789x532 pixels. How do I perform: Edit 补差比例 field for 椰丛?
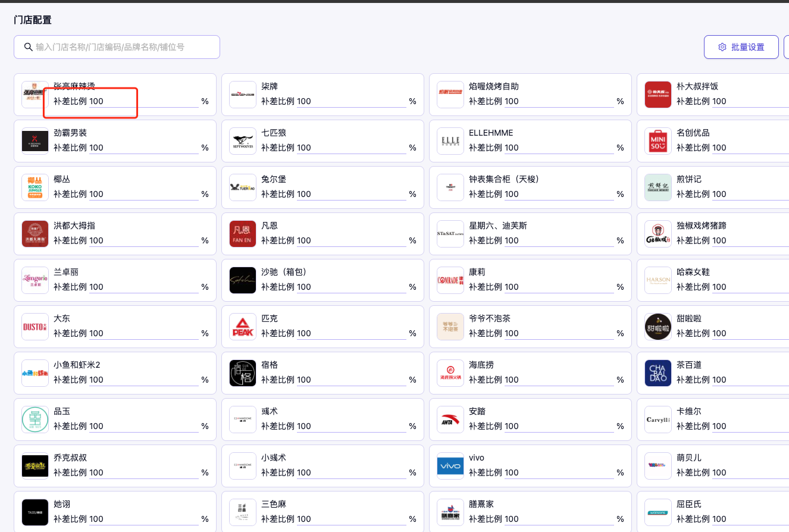143,195
